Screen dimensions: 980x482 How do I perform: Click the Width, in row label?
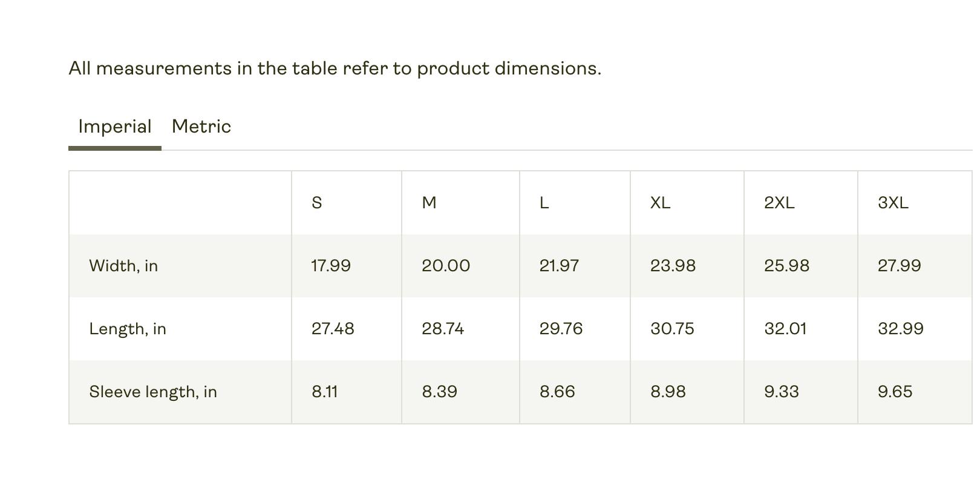click(x=123, y=266)
